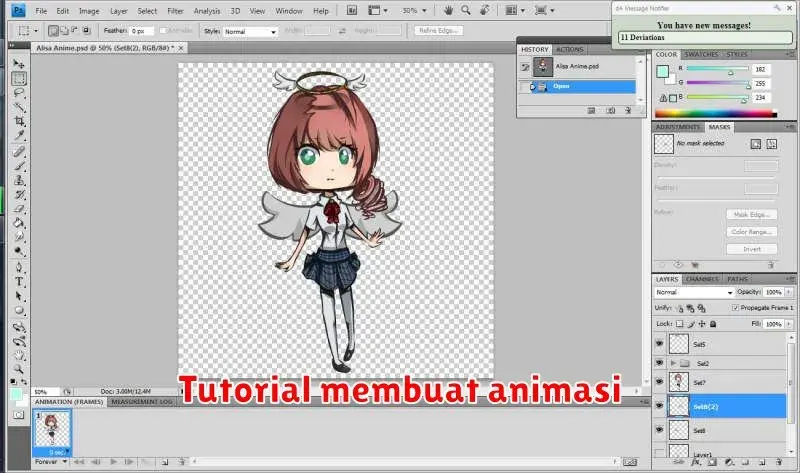
Task: Click the Invert button in Masks
Action: click(x=752, y=249)
